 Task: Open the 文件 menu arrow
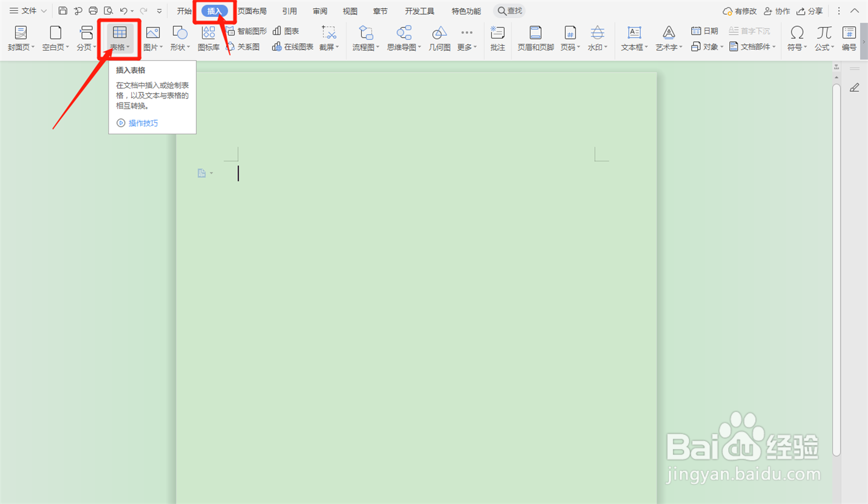pos(44,11)
